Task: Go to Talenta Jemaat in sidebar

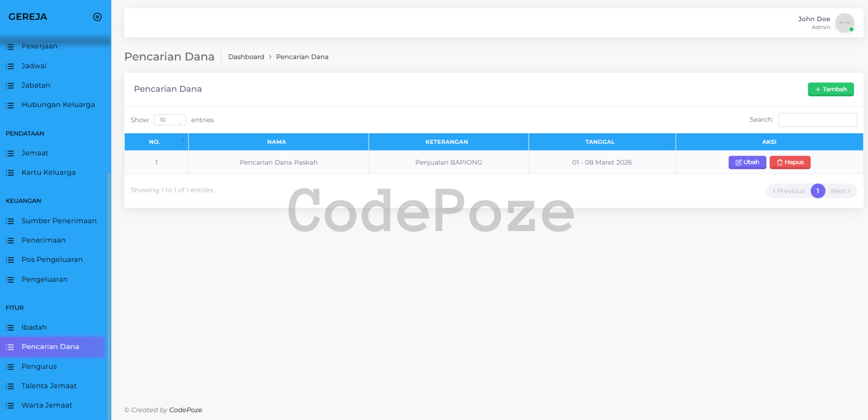Action: [49, 386]
